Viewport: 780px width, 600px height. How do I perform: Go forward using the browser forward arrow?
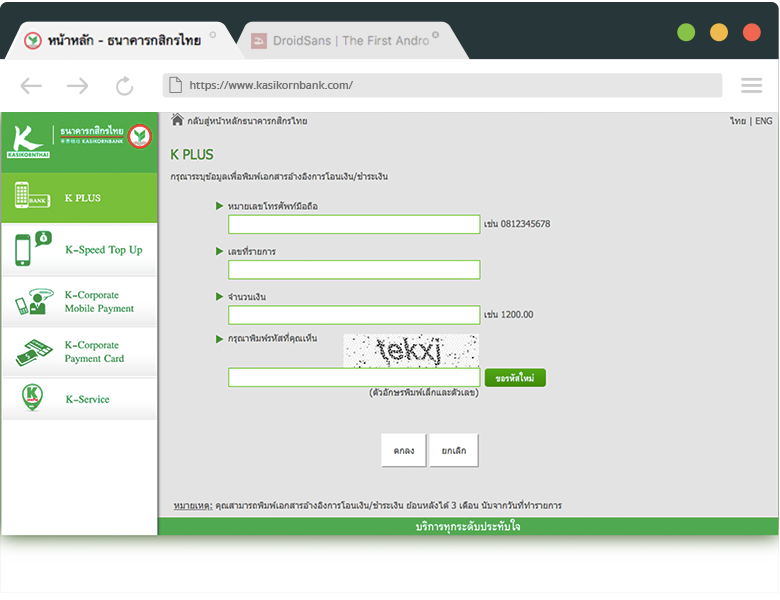coord(77,86)
